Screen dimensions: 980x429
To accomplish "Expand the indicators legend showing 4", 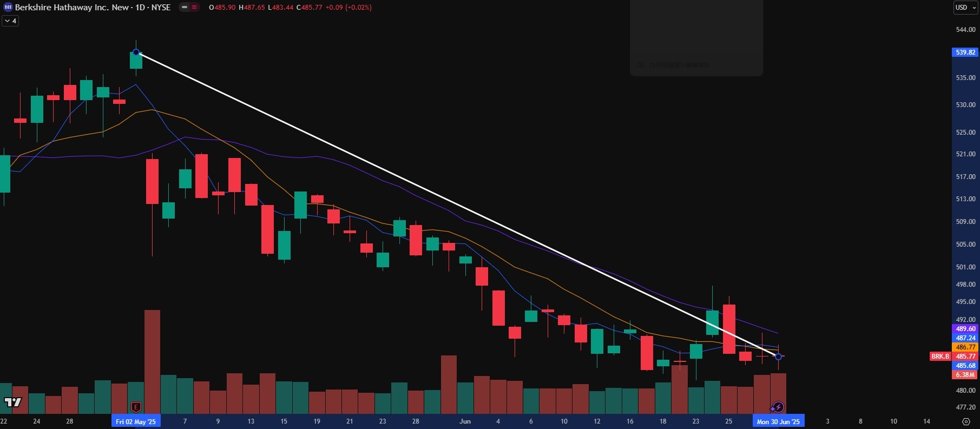I will click(x=11, y=21).
